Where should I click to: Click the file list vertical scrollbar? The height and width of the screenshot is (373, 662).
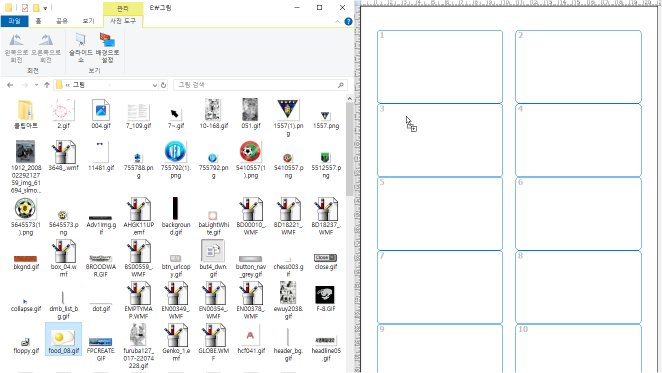pos(349,149)
